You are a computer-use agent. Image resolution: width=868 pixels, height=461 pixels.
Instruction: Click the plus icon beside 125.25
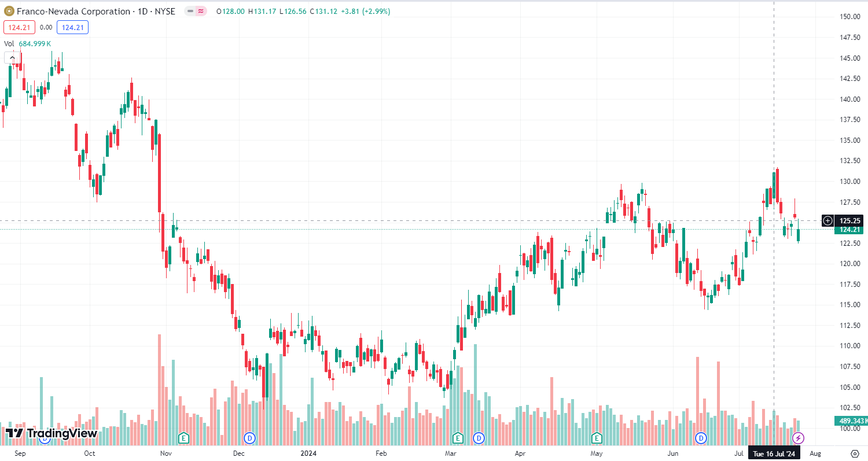point(827,220)
